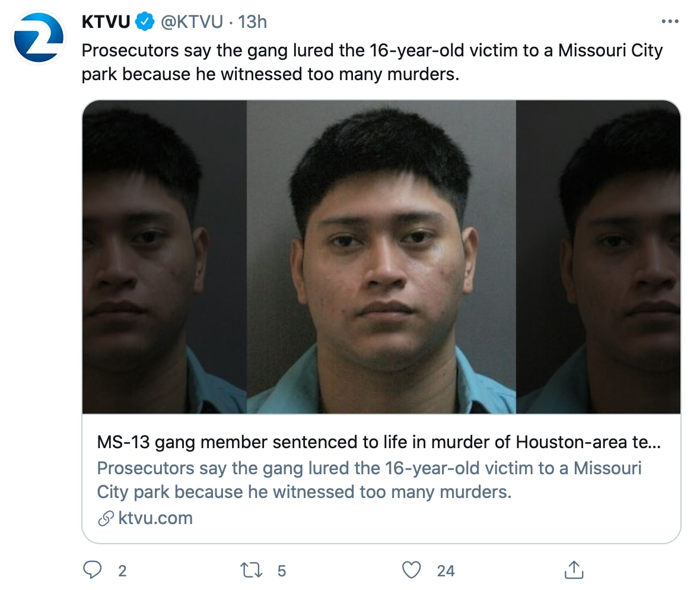This screenshot has width=700, height=590.
Task: Open the article preview photo
Action: pyautogui.click(x=381, y=257)
